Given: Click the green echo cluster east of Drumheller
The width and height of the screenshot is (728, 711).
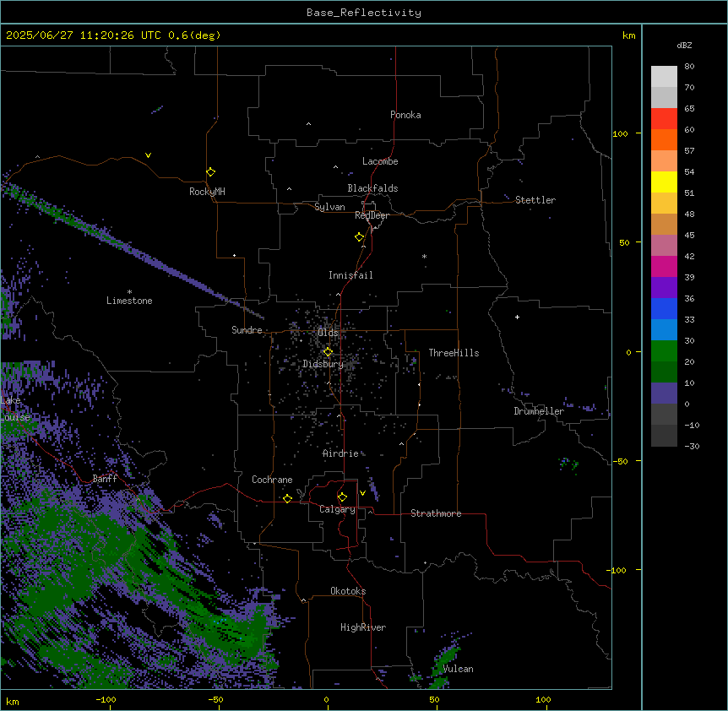Looking at the screenshot, I should pos(568,464).
